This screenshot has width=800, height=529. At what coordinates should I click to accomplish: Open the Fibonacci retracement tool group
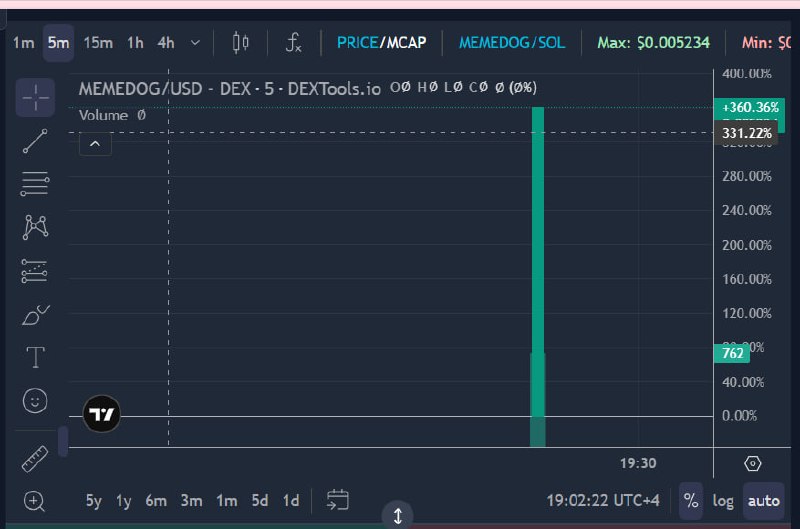[x=35, y=184]
